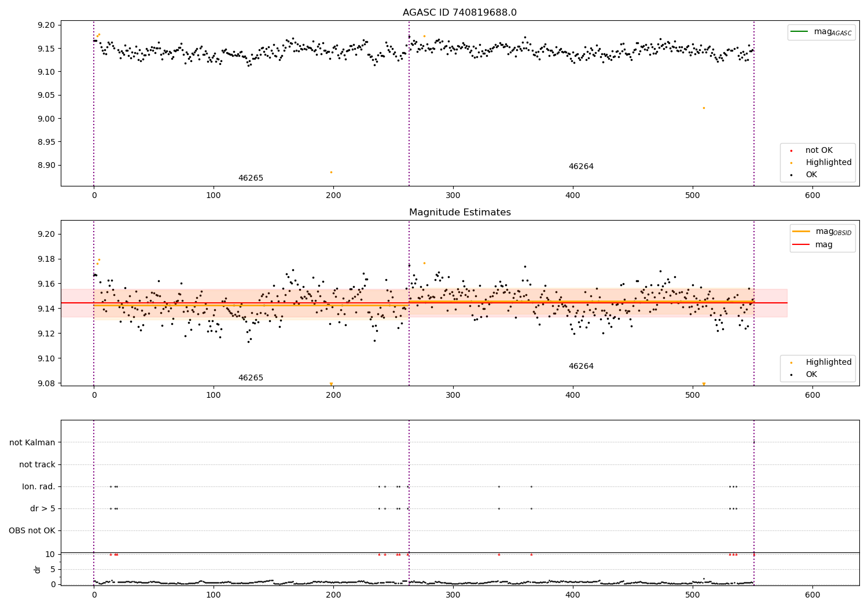
Task: Click the '46264' label in the Magnitude Estimates plot
Action: point(581,367)
